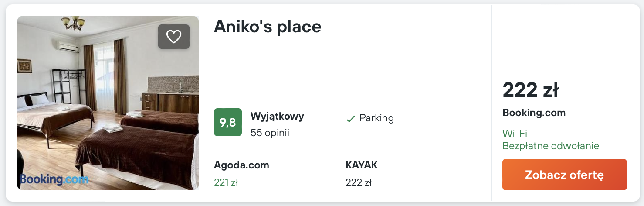644x206 pixels.
Task: Open the 55 opinii reviews
Action: [x=270, y=133]
